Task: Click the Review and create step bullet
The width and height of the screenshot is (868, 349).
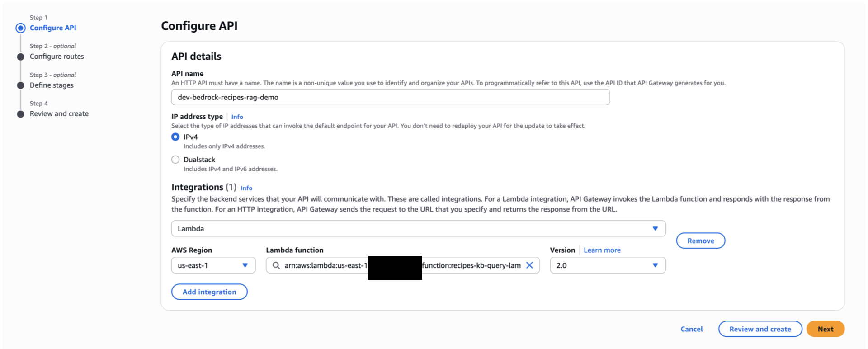Action: [x=20, y=114]
